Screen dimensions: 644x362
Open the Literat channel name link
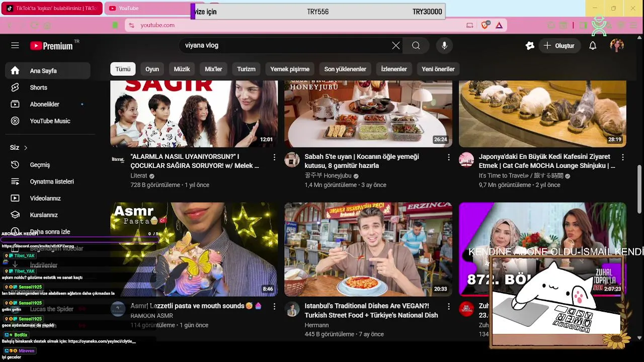click(139, 176)
